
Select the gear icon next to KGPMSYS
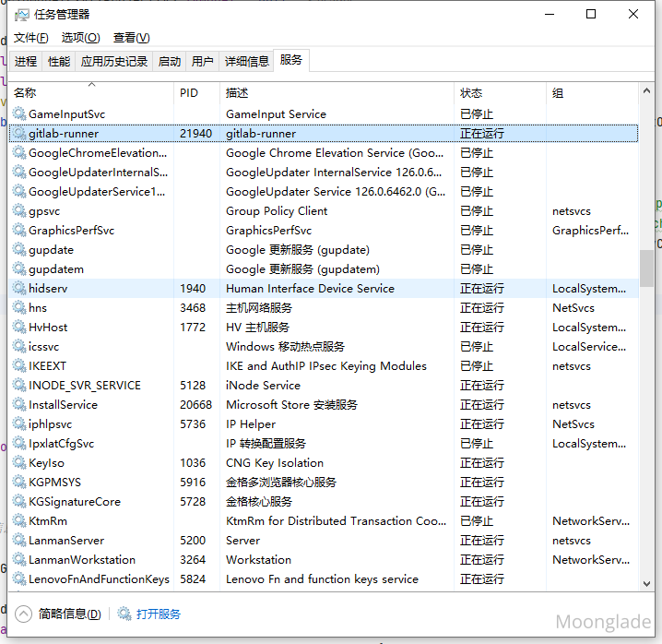pyautogui.click(x=19, y=483)
